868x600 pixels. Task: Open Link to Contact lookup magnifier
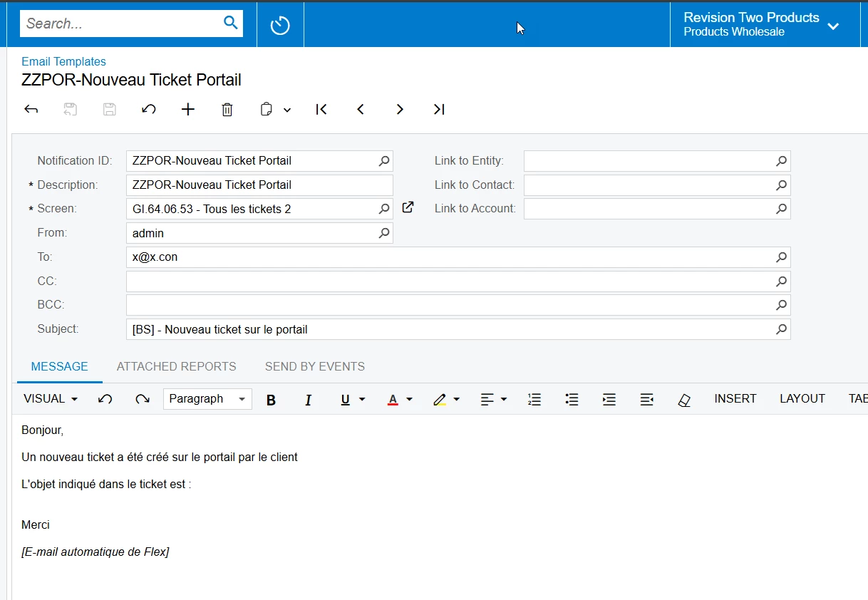[782, 185]
